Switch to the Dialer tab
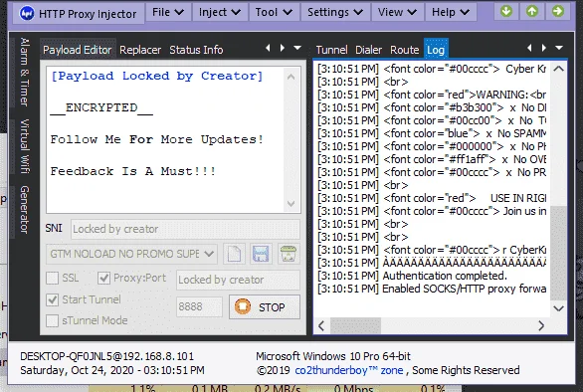The width and height of the screenshot is (583, 392). 368,50
